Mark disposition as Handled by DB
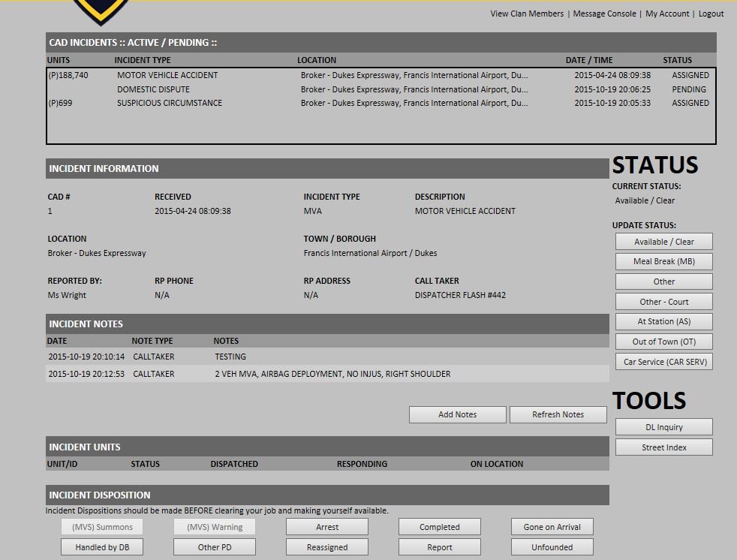This screenshot has height=560, width=737. (x=102, y=546)
